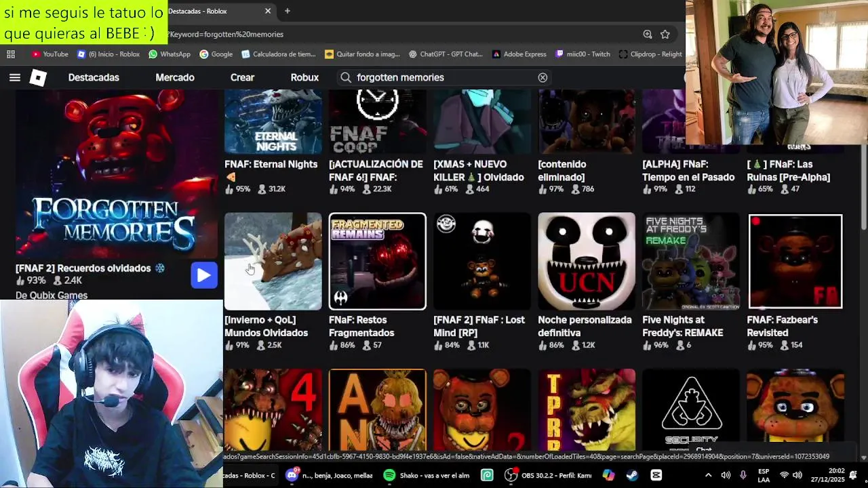Open the contenido eliminado game
Screen dimensions: 868x488
562,170
